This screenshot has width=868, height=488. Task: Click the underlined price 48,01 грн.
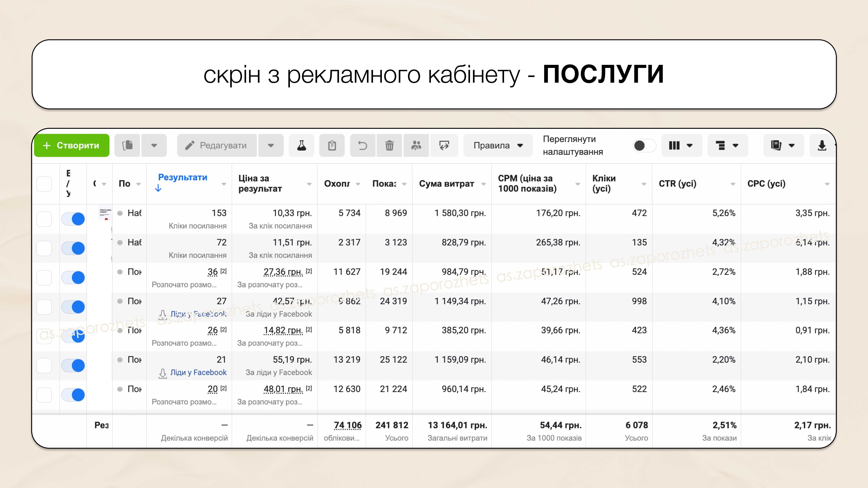click(283, 389)
